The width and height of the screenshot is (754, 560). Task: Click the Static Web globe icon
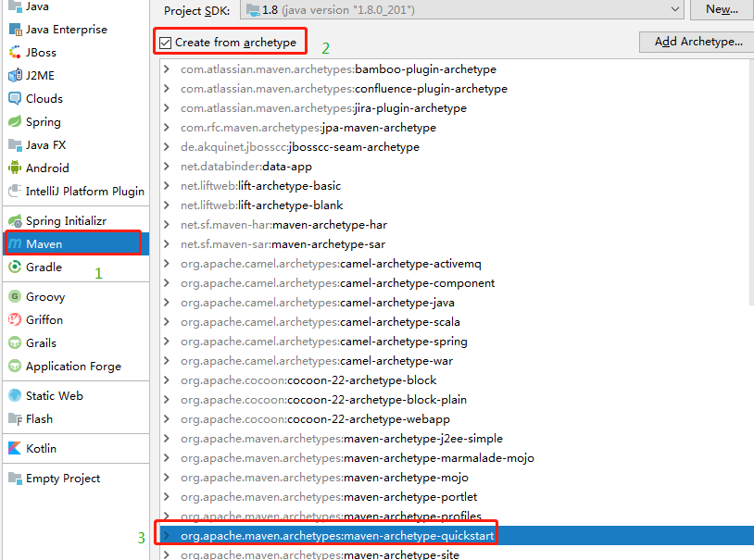[x=15, y=395]
